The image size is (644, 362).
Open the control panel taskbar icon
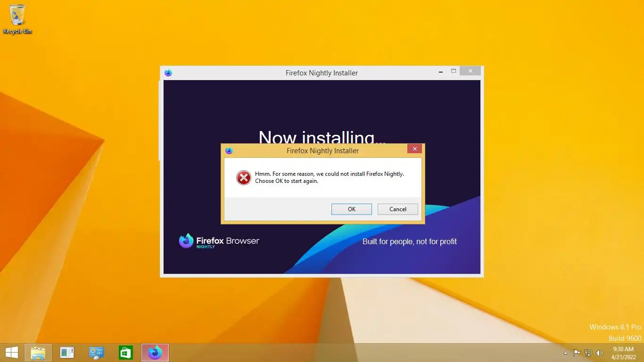[x=97, y=353]
